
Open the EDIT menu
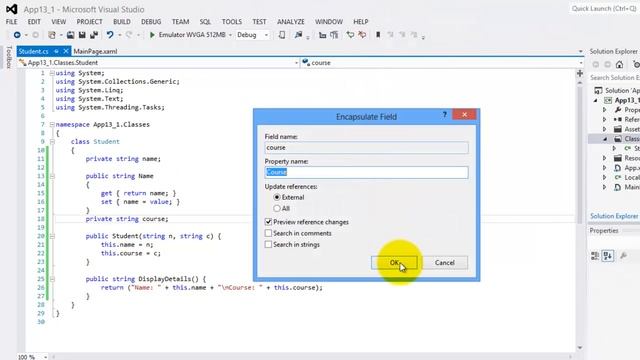(x=34, y=22)
